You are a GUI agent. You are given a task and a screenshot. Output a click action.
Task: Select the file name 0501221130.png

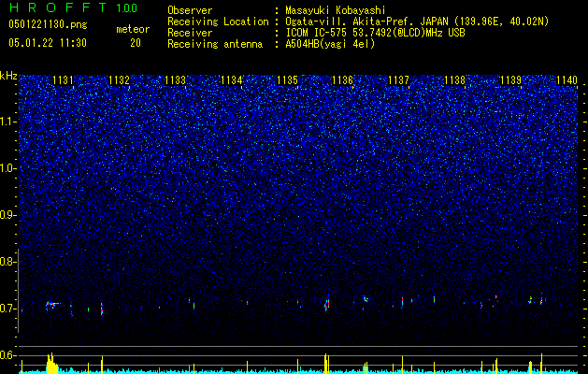pyautogui.click(x=48, y=25)
